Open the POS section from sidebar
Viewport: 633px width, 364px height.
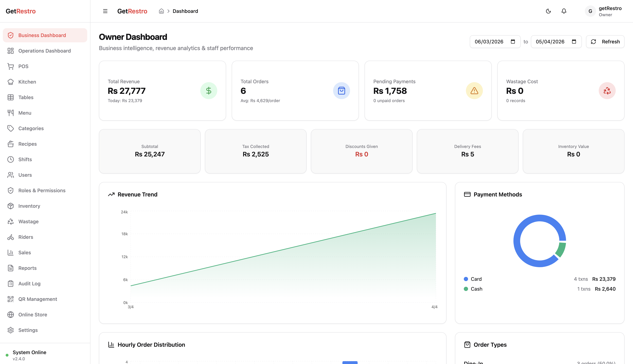coord(23,66)
